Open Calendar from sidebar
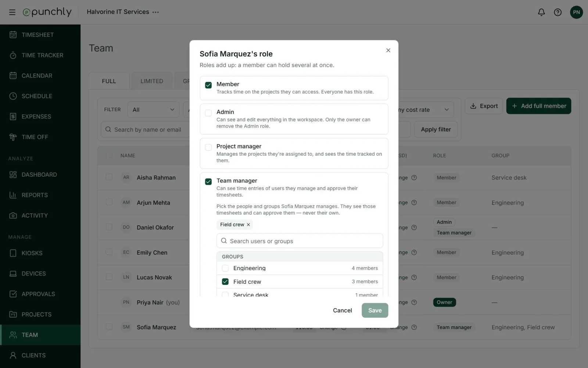 click(40, 75)
